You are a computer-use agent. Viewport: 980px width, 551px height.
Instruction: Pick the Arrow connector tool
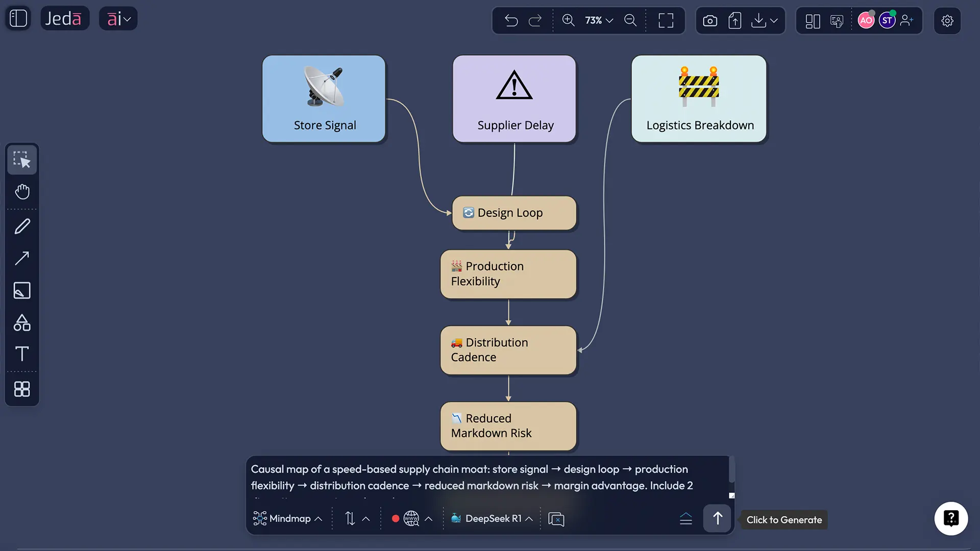(x=22, y=259)
